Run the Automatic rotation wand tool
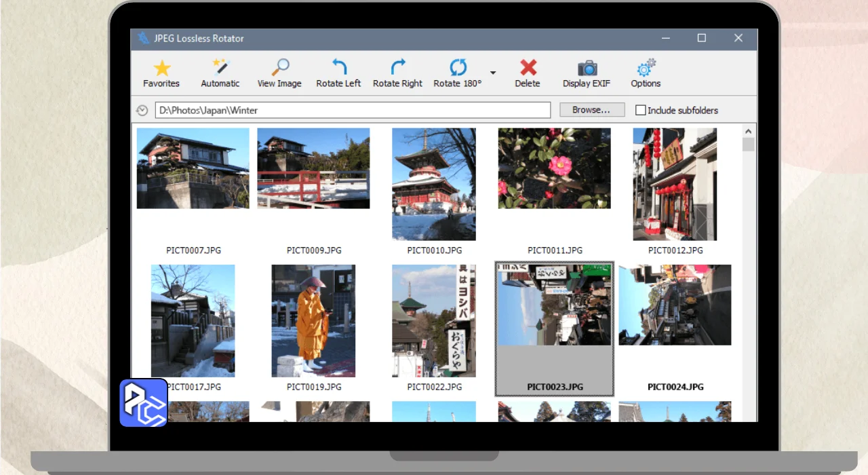Viewport: 868px width, 475px height. (x=220, y=73)
